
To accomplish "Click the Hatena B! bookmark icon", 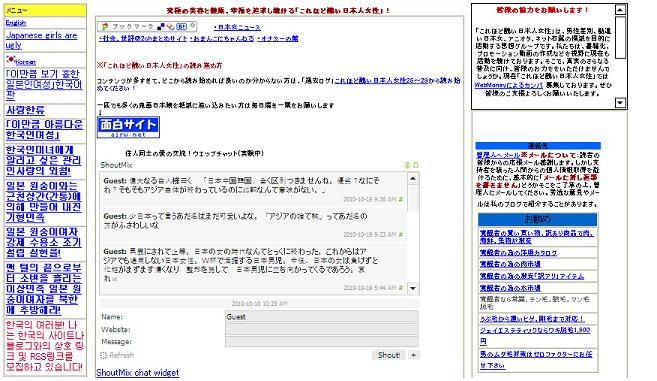I will [x=181, y=26].
